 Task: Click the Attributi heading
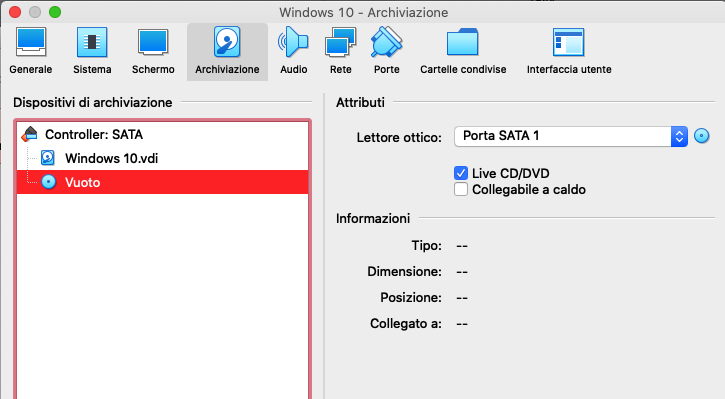point(360,103)
